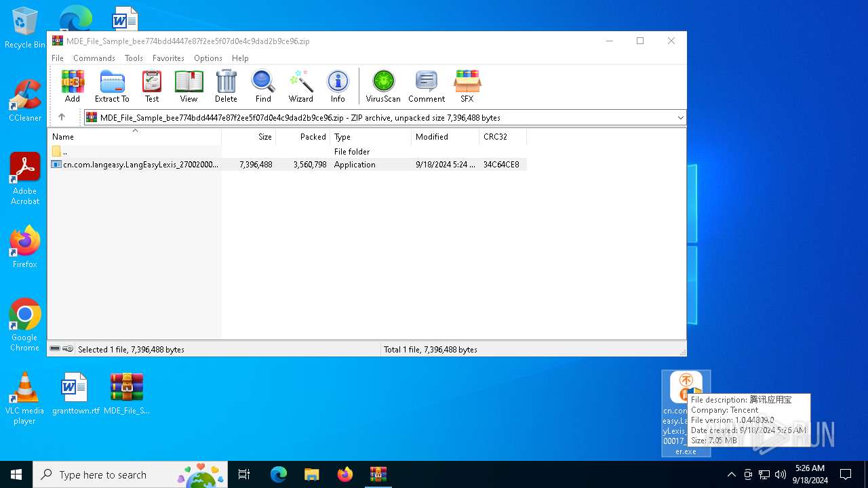Show hidden system tray icons
Image resolution: width=868 pixels, height=488 pixels.
click(x=731, y=474)
